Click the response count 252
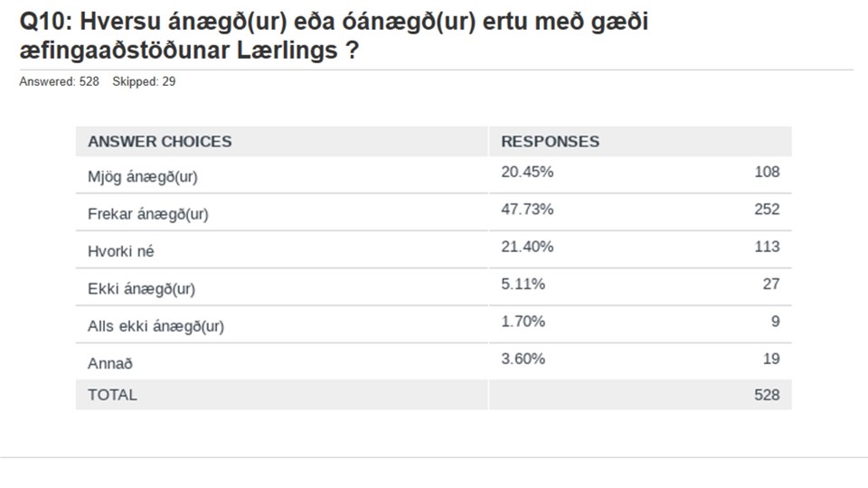This screenshot has width=868, height=488. (767, 209)
